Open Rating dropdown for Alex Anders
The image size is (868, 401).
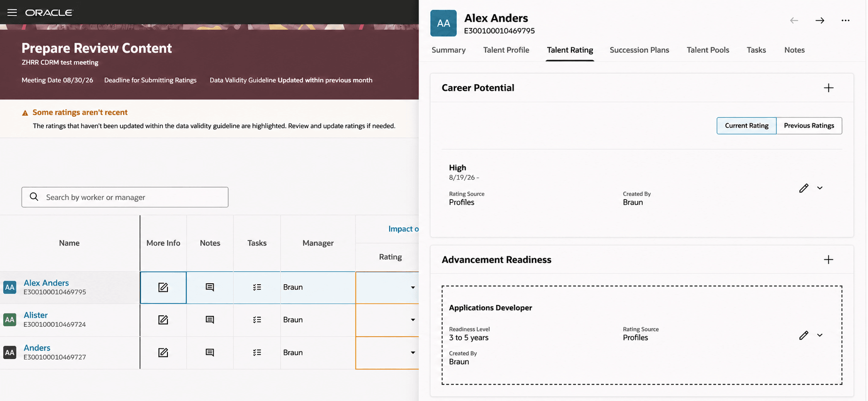[x=412, y=288]
